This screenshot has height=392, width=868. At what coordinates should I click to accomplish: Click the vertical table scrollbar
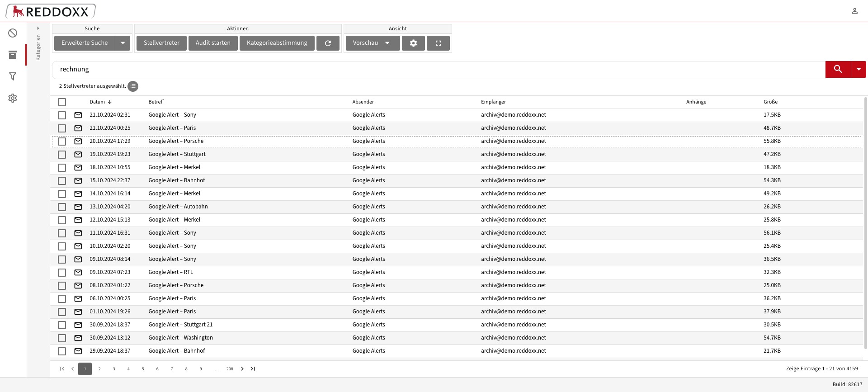[x=865, y=223]
